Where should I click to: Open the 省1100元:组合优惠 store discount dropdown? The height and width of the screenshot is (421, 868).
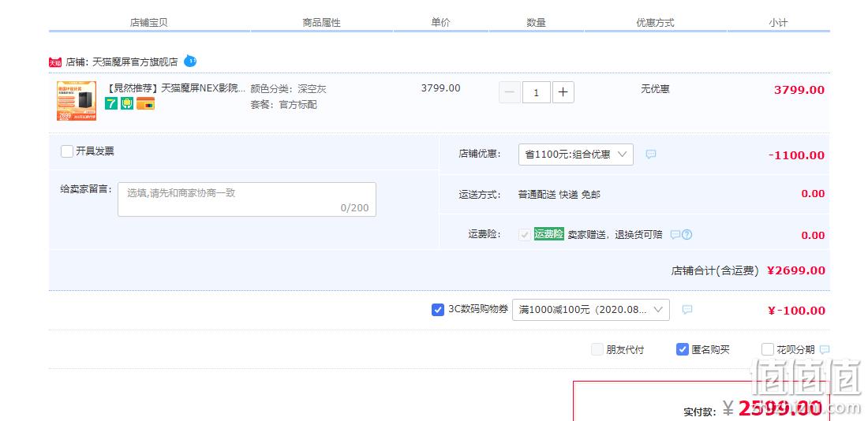576,155
